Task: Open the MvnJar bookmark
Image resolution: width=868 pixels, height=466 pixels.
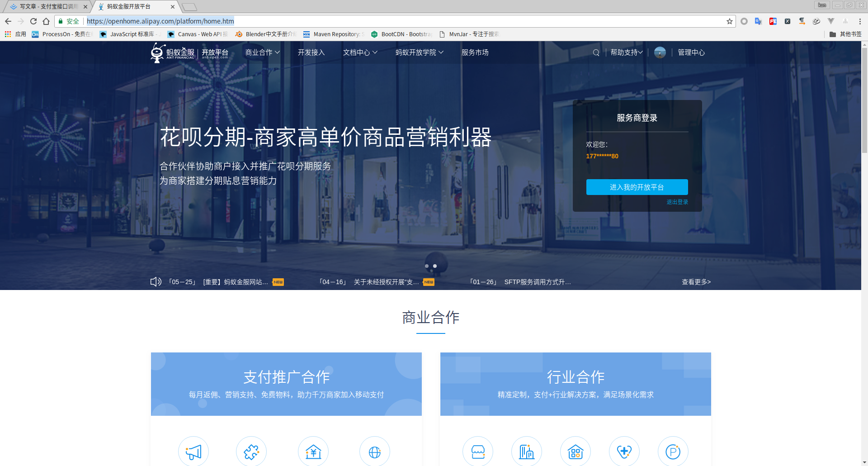Action: coord(469,34)
